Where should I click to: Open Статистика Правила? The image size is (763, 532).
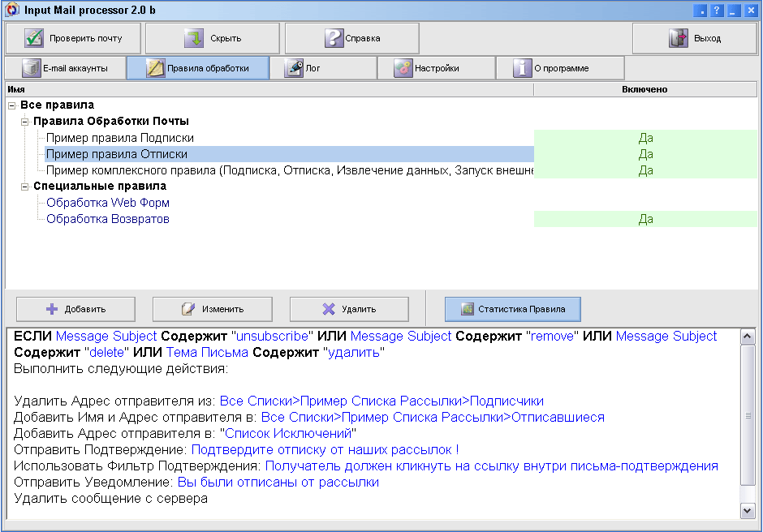(x=512, y=309)
